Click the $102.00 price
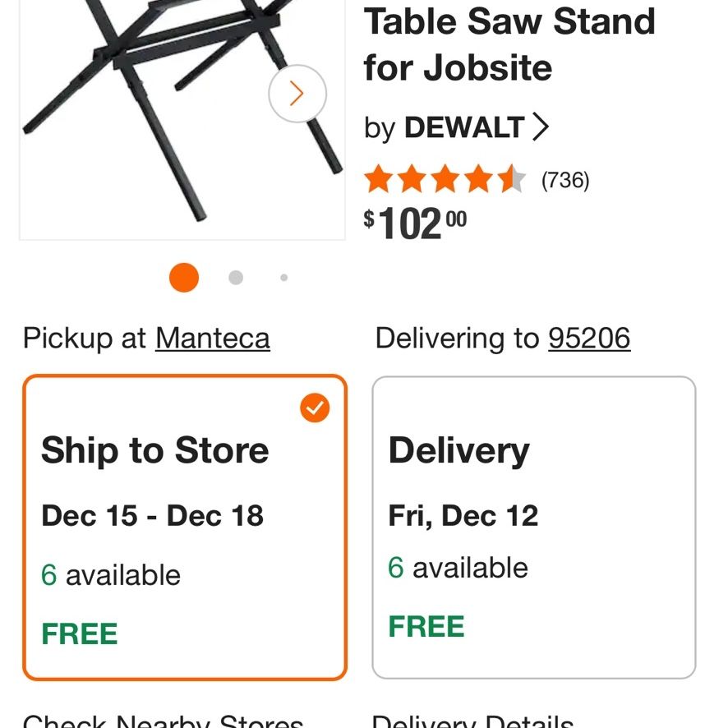The width and height of the screenshot is (728, 728). coord(415,223)
